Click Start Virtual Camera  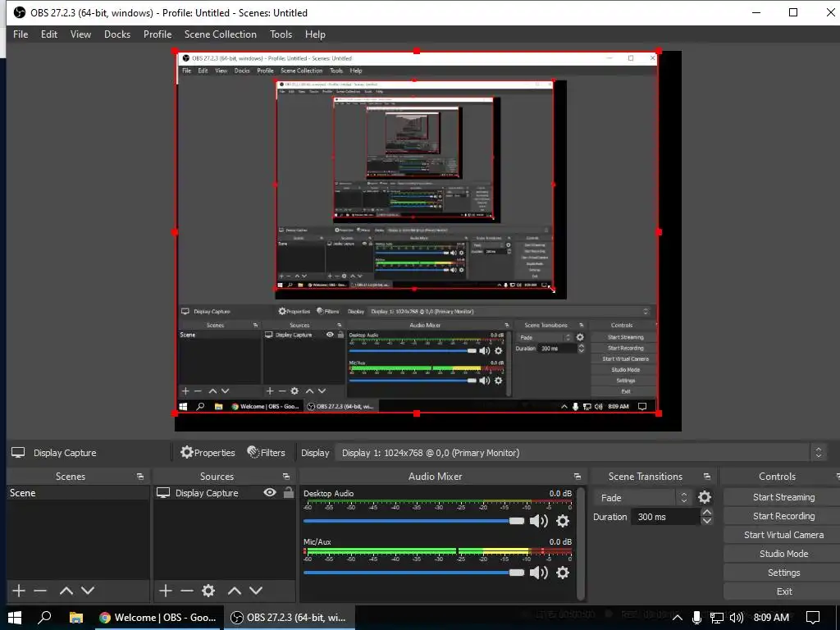point(783,535)
